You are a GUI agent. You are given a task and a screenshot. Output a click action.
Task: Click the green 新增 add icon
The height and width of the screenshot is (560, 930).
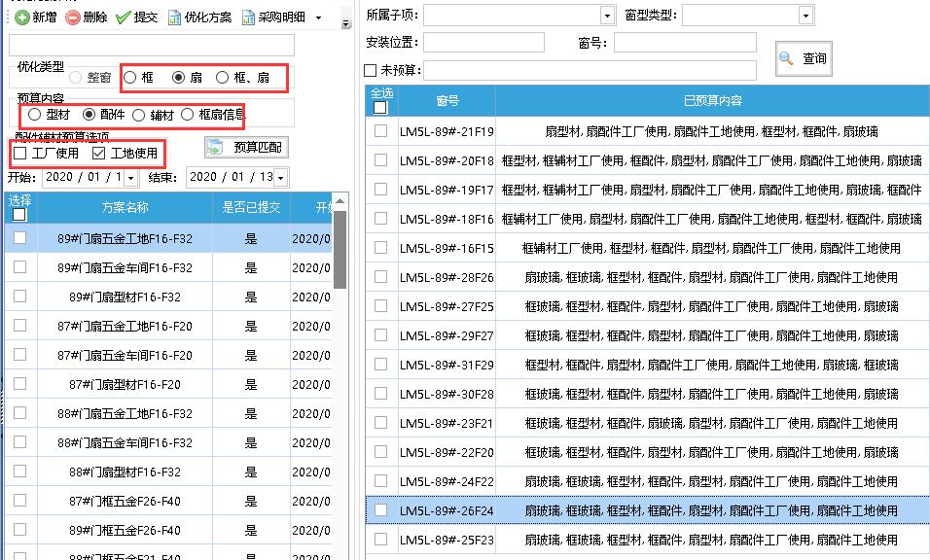(x=21, y=17)
